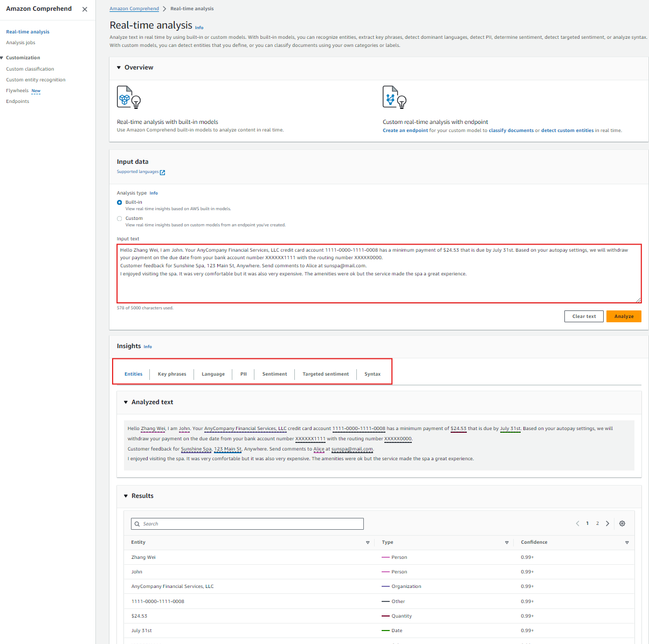Click the Clear text button
This screenshot has height=644, width=649.
coord(584,316)
